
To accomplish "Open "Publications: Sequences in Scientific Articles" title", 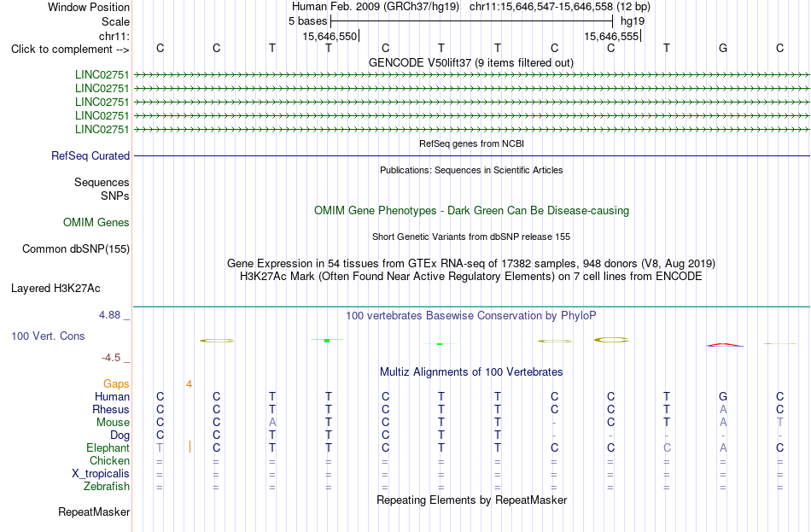I will tap(471, 170).
